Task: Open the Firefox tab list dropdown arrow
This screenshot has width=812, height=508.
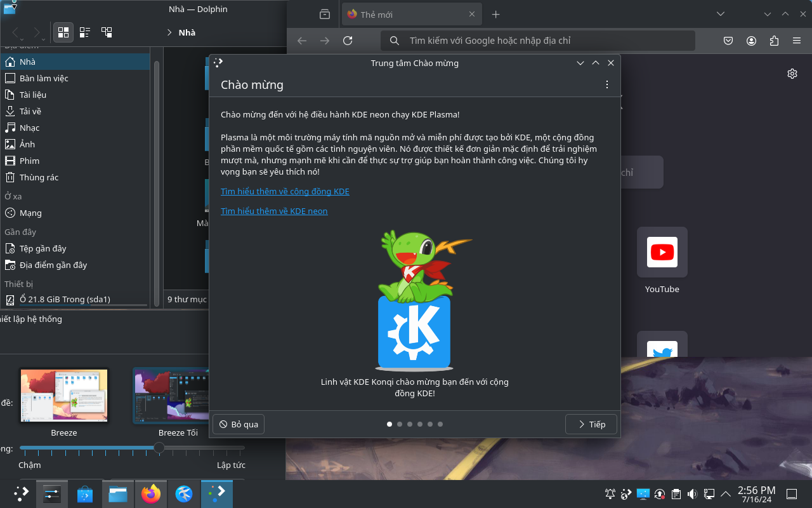Action: tap(720, 13)
